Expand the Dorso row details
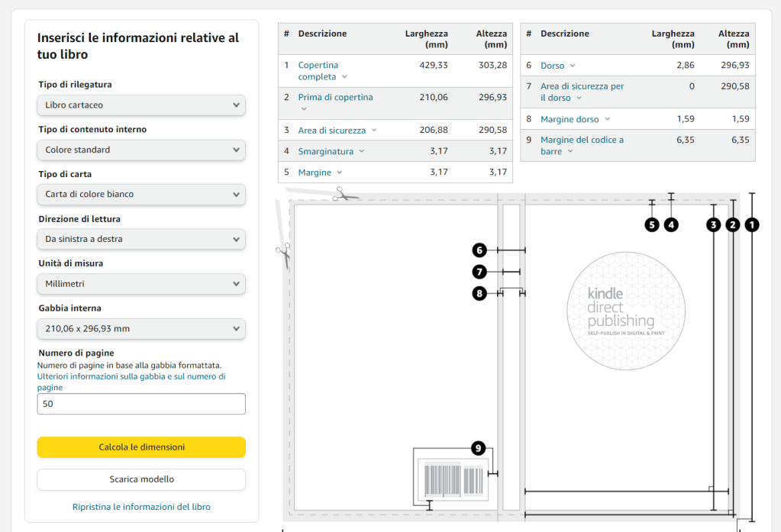Viewport: 781px width, 532px height. click(x=557, y=66)
